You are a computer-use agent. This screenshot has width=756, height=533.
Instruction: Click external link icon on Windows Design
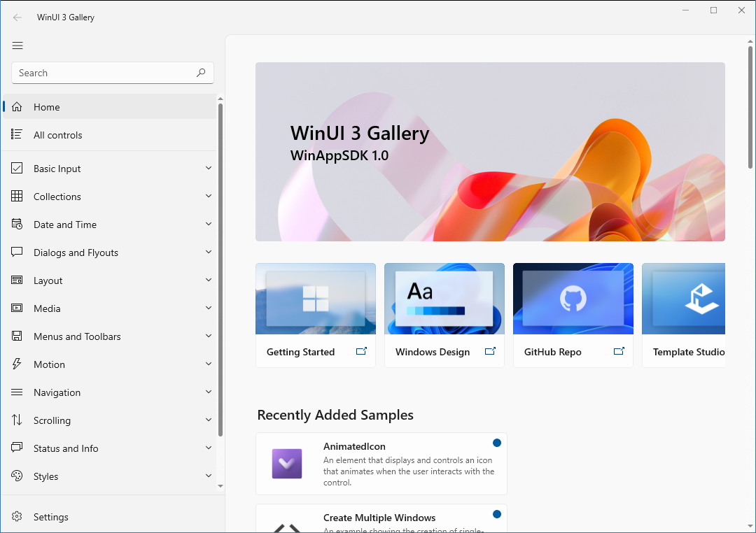pyautogui.click(x=490, y=351)
